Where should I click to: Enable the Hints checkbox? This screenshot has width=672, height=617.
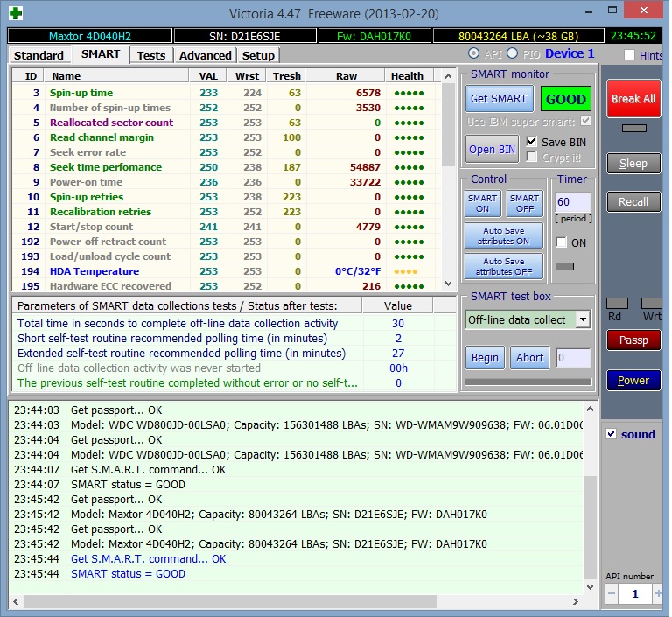coord(630,55)
